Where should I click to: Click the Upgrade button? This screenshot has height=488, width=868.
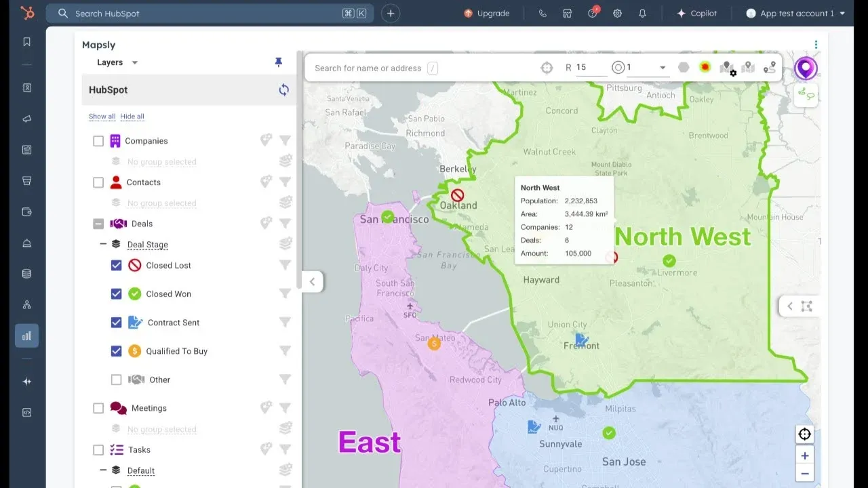click(486, 13)
